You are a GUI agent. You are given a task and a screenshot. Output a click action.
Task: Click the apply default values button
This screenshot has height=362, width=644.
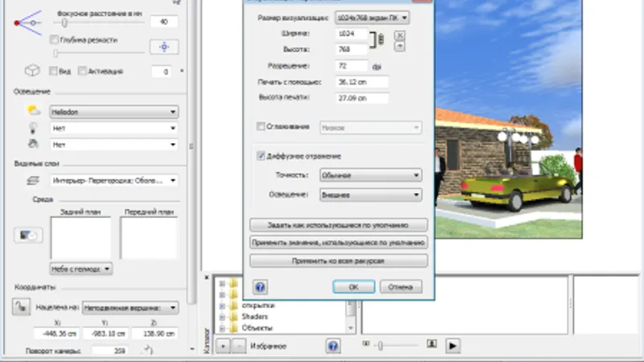pyautogui.click(x=338, y=243)
